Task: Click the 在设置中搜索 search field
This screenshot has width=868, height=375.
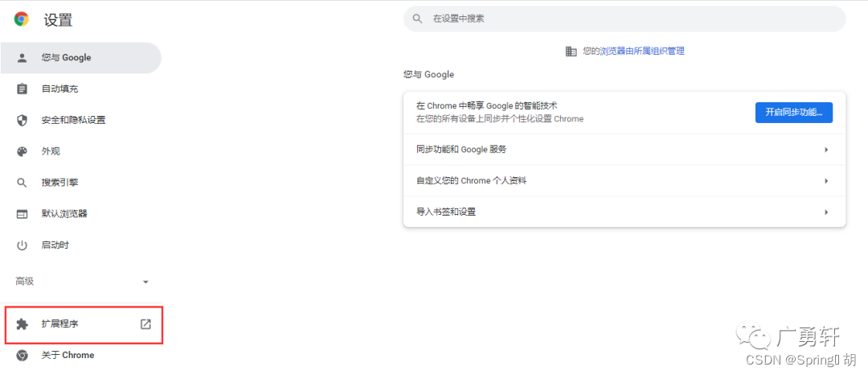Action: pyautogui.click(x=624, y=19)
